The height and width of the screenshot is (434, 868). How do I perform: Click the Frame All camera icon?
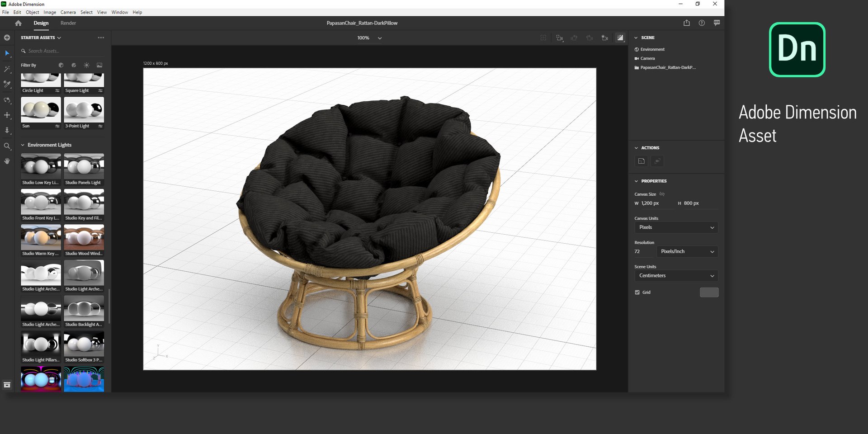point(560,38)
